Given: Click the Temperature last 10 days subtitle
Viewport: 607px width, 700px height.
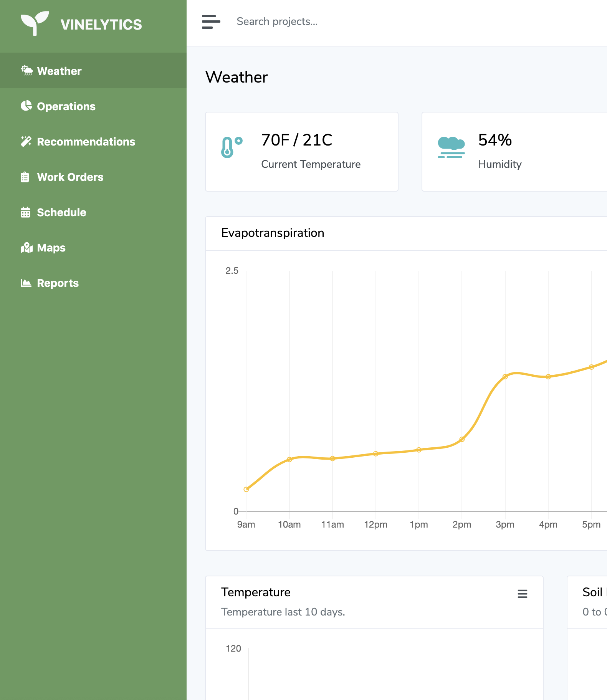Looking at the screenshot, I should [283, 612].
